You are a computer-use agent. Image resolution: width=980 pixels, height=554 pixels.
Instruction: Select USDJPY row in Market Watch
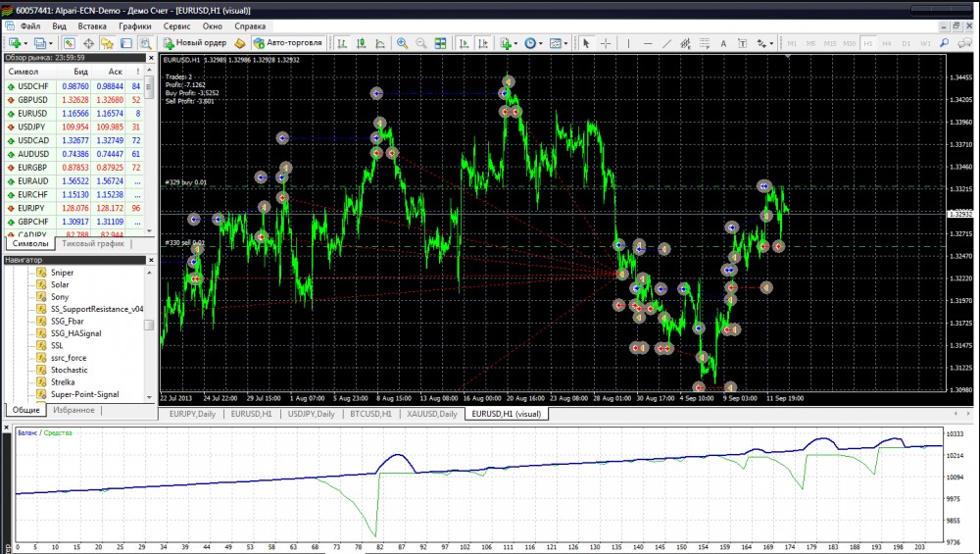pyautogui.click(x=73, y=126)
